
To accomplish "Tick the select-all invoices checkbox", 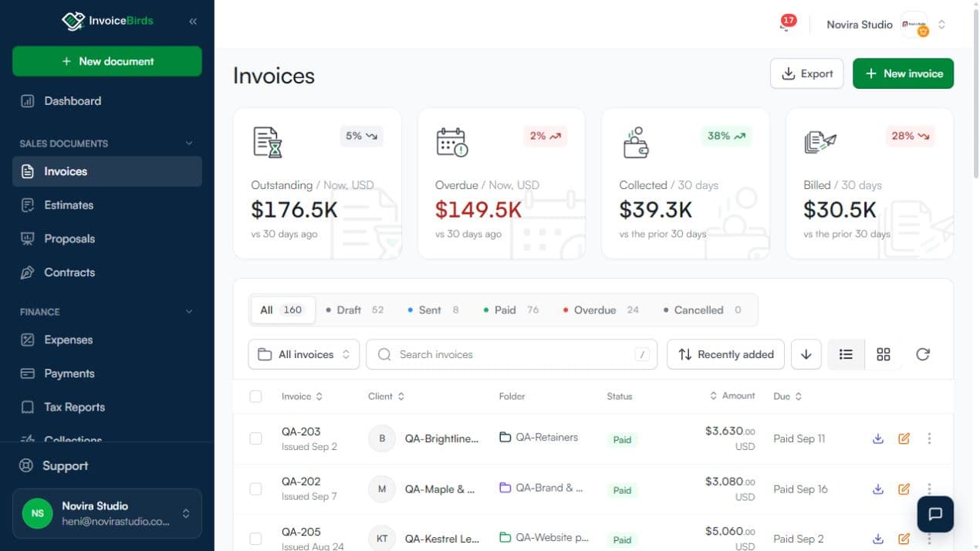I will click(x=255, y=397).
